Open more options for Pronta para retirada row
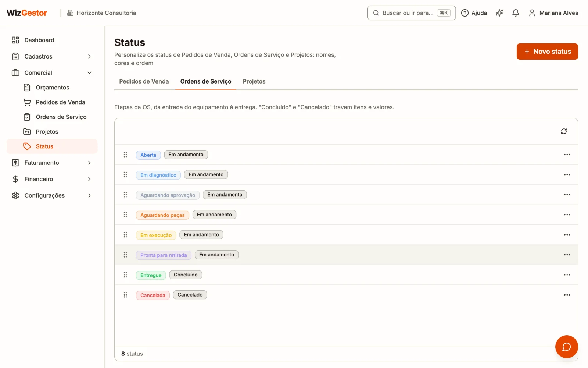Screen dimensions: 588x368 (567, 255)
